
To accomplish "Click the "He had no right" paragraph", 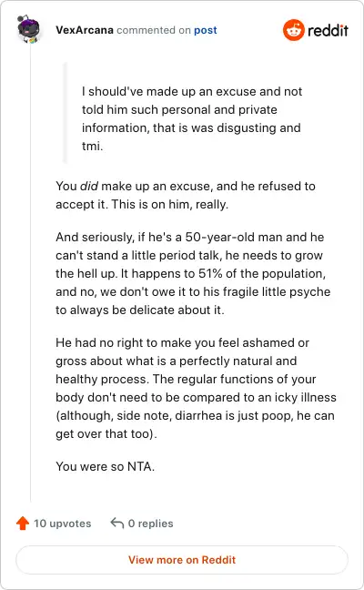I will 196,388.
